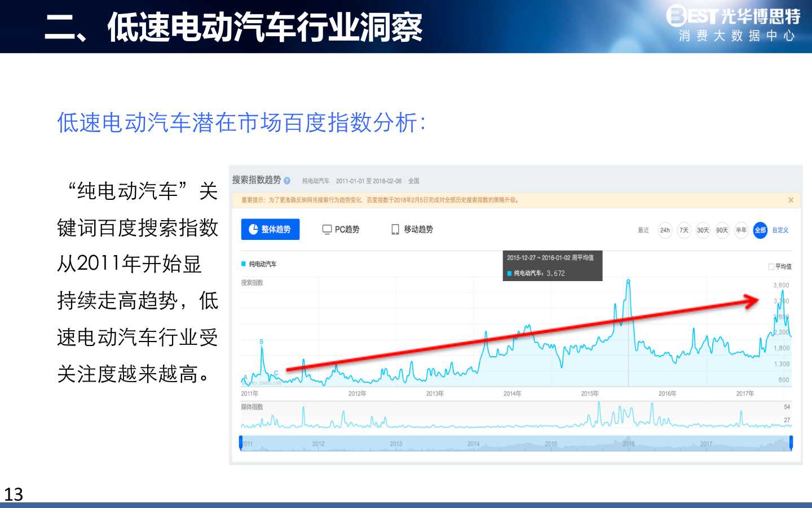Close the yellow notice banner
812x508 pixels.
click(791, 200)
